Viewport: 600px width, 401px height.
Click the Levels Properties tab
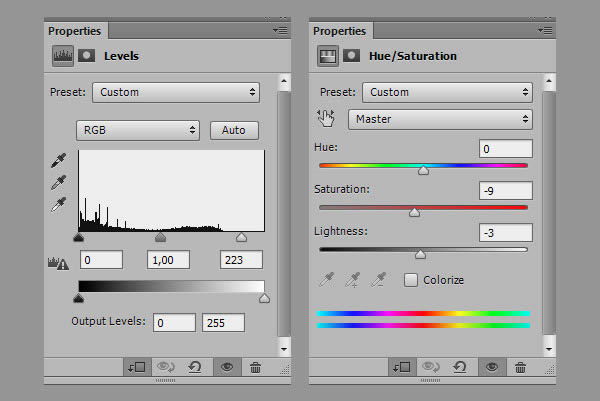pos(74,31)
